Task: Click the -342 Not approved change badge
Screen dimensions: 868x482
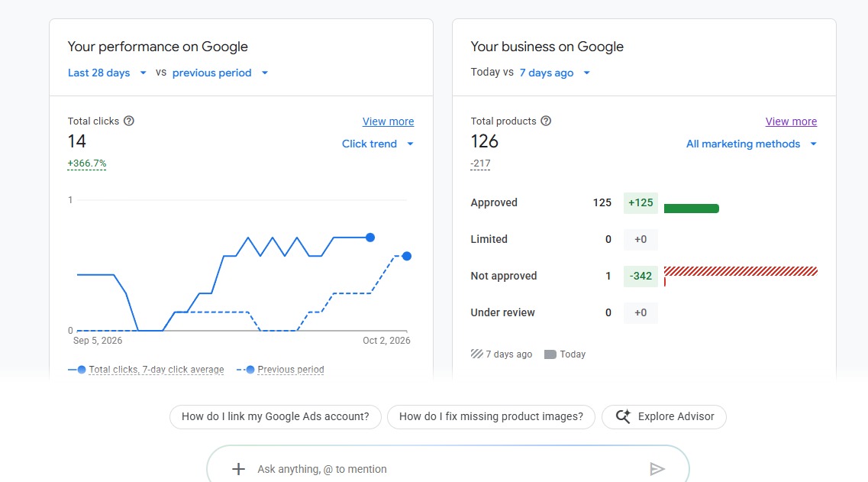Action: tap(641, 276)
